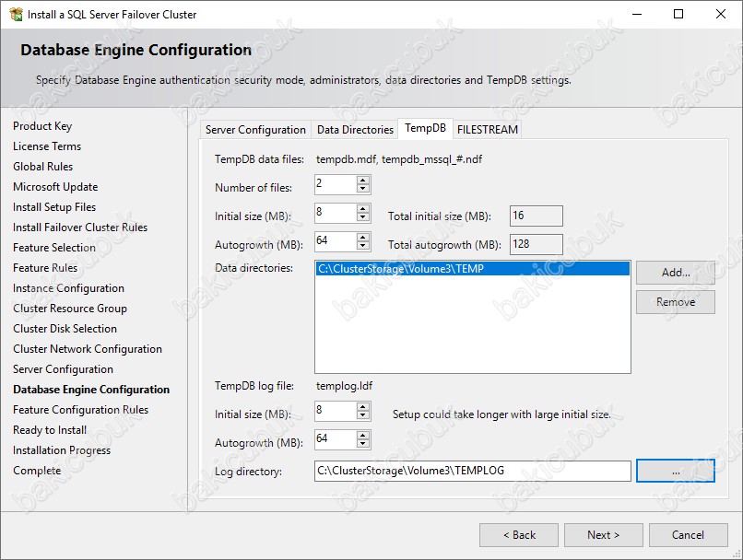Click License Terms step in sidebar
Image resolution: width=743 pixels, height=560 pixels.
click(x=47, y=146)
